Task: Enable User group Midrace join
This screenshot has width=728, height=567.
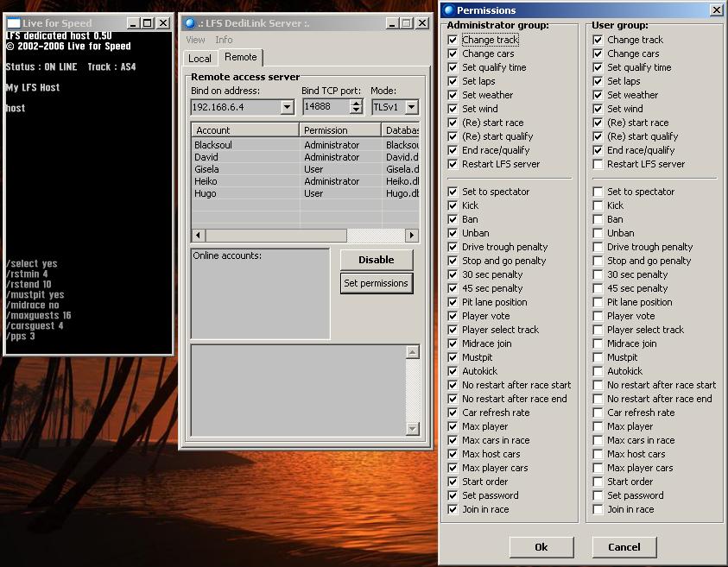Action: tap(598, 343)
